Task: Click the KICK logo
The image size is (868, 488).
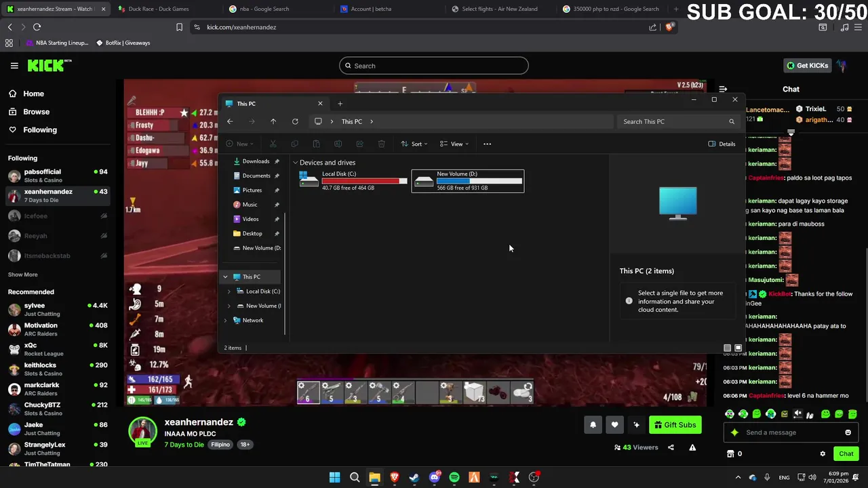Action: [x=49, y=66]
